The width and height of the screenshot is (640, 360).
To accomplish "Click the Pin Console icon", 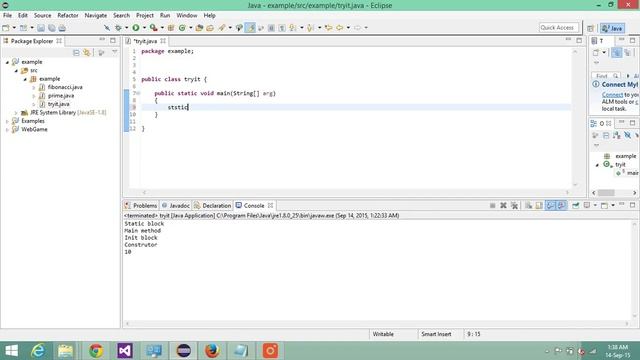I will [576, 205].
